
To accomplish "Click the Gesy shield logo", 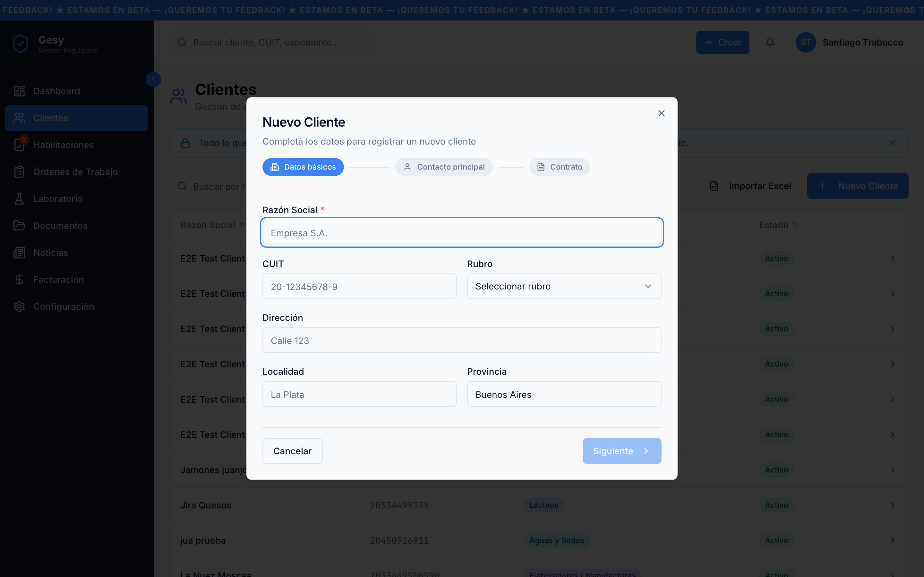I will (x=20, y=43).
